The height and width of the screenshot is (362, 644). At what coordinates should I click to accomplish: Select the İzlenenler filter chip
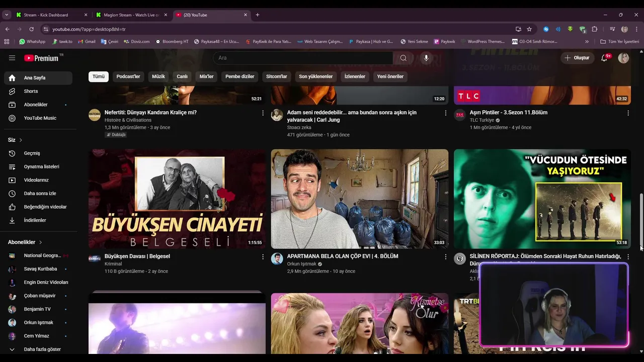[x=355, y=76]
